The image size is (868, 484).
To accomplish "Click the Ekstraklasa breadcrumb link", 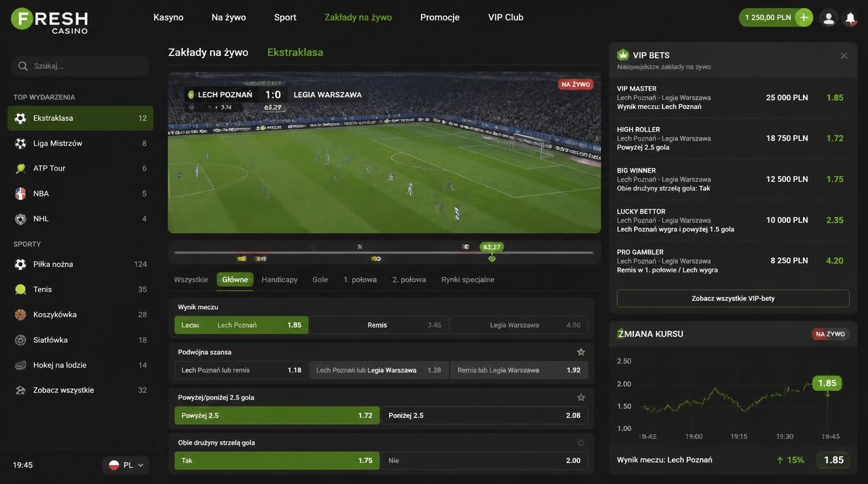I will [295, 52].
